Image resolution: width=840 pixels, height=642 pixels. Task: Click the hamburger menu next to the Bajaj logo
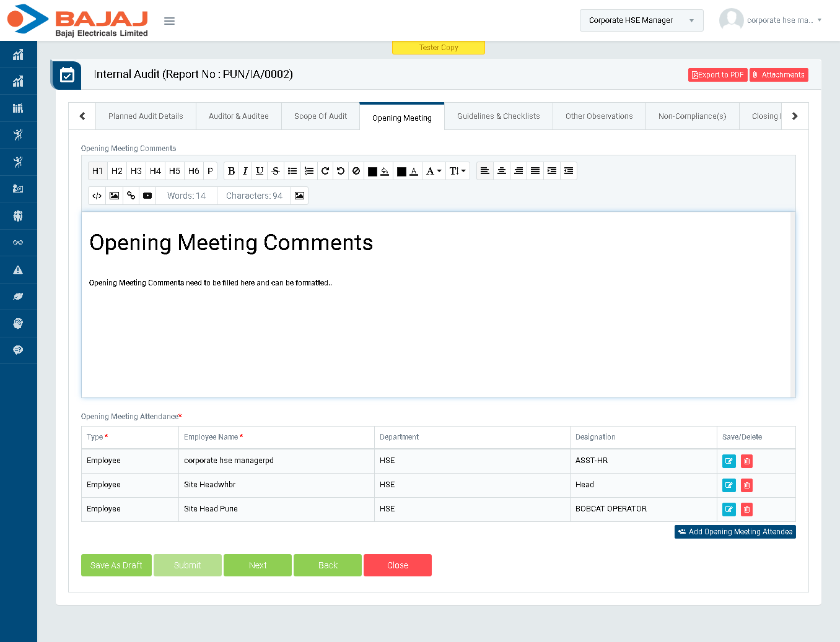tap(169, 21)
